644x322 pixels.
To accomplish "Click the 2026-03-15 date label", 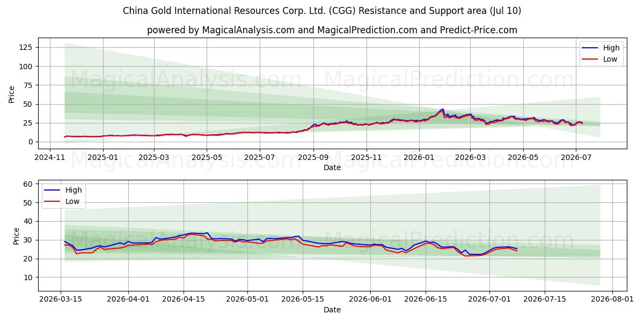I will pos(60,299).
